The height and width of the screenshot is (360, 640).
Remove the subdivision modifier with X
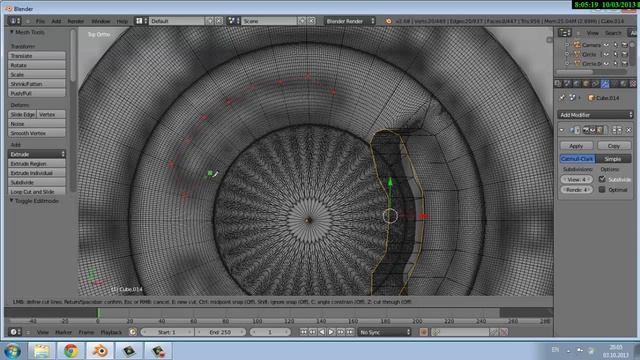pyautogui.click(x=629, y=130)
